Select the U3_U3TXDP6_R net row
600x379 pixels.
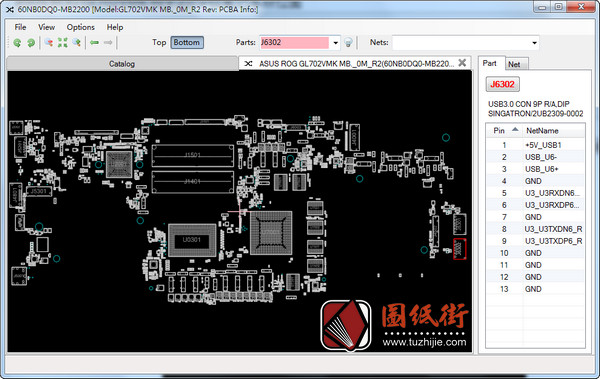click(x=536, y=241)
